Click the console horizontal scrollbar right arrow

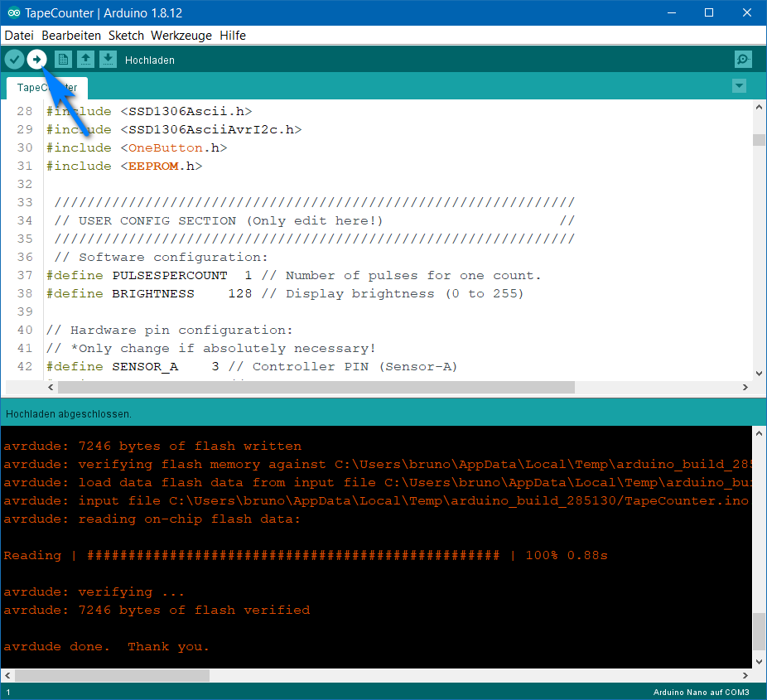click(x=745, y=675)
